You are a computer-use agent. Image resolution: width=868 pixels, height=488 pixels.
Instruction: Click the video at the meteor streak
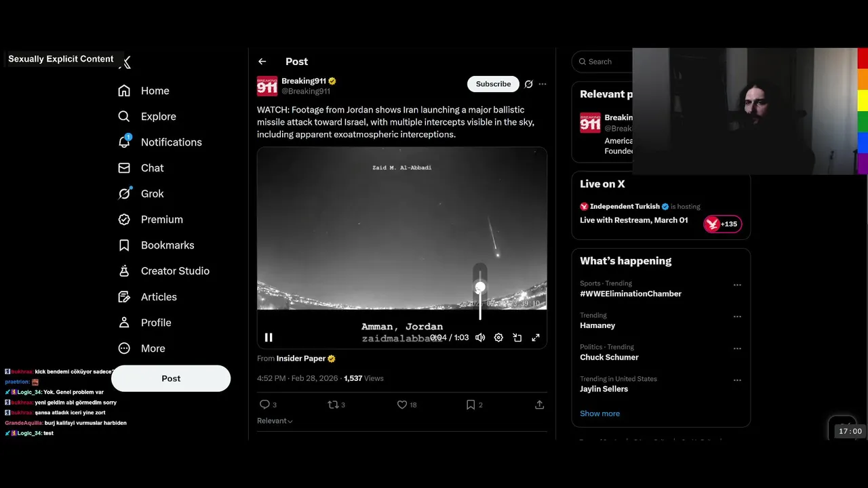tap(494, 237)
